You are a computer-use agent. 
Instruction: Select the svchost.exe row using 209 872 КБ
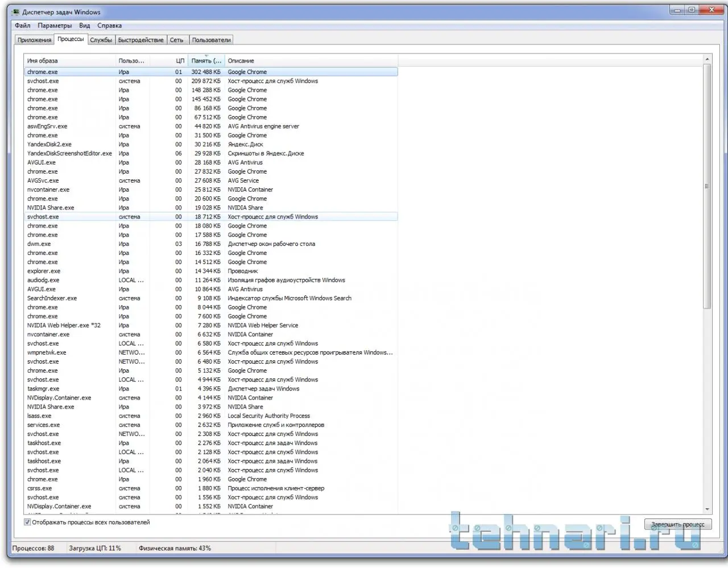click(211, 81)
